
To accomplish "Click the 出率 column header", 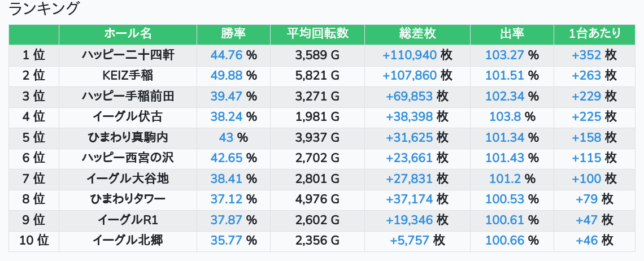I will 512,34.
